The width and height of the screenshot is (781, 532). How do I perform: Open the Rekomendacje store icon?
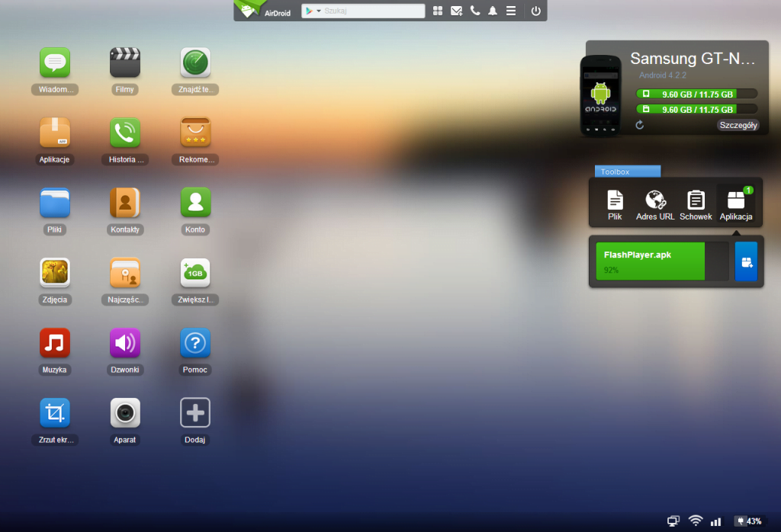pyautogui.click(x=195, y=133)
